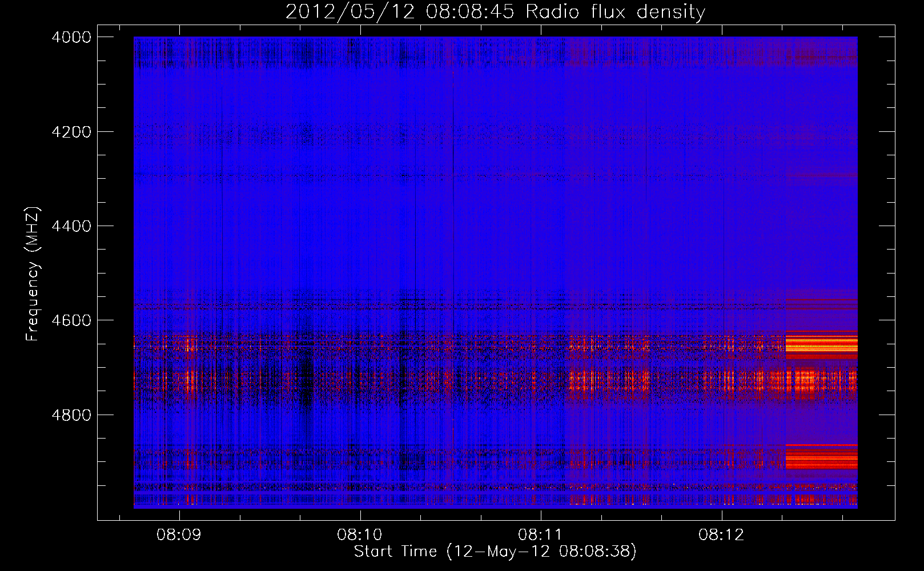
Task: Click the 'Frequency (MHZ)' axis label
Action: tap(33, 274)
